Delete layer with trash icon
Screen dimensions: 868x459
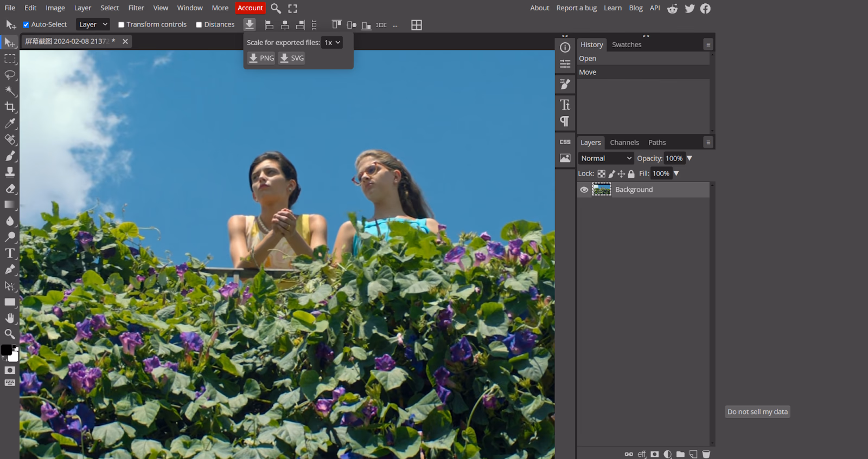(706, 454)
